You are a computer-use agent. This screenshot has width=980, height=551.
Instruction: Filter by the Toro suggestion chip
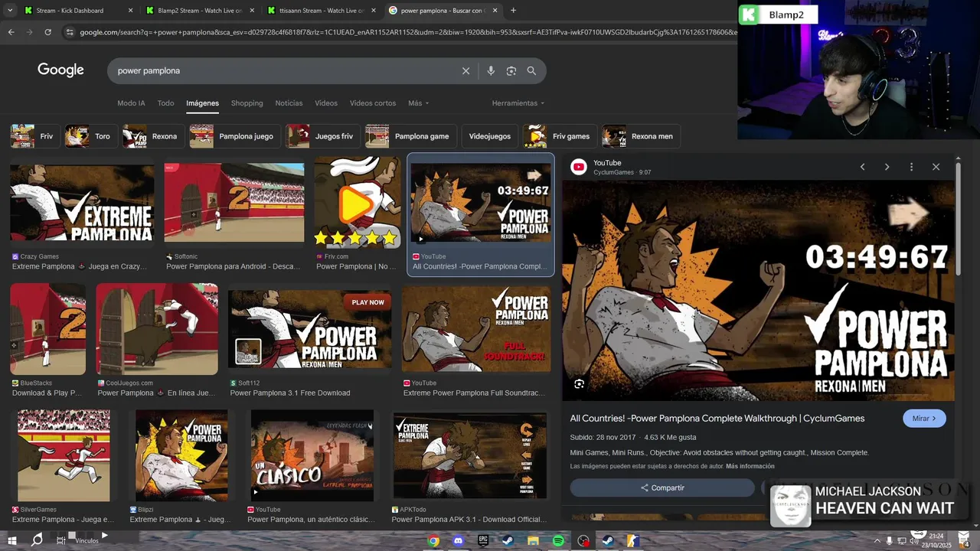tap(90, 136)
